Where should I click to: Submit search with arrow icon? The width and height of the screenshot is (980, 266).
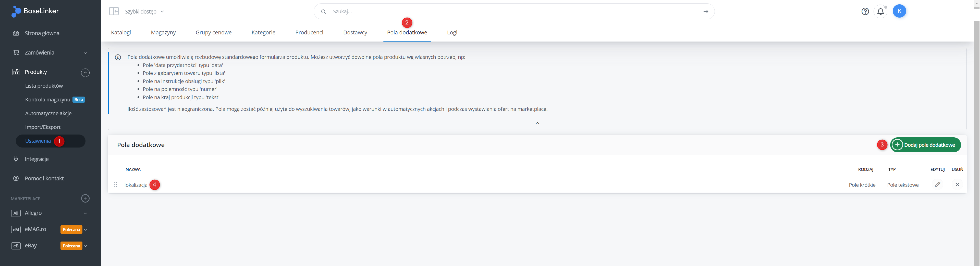(x=706, y=12)
